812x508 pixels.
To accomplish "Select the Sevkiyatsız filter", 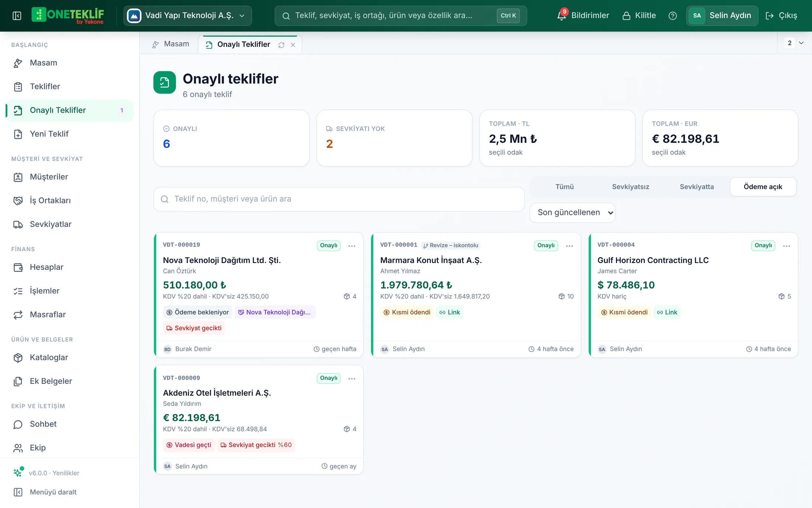I will (x=630, y=187).
